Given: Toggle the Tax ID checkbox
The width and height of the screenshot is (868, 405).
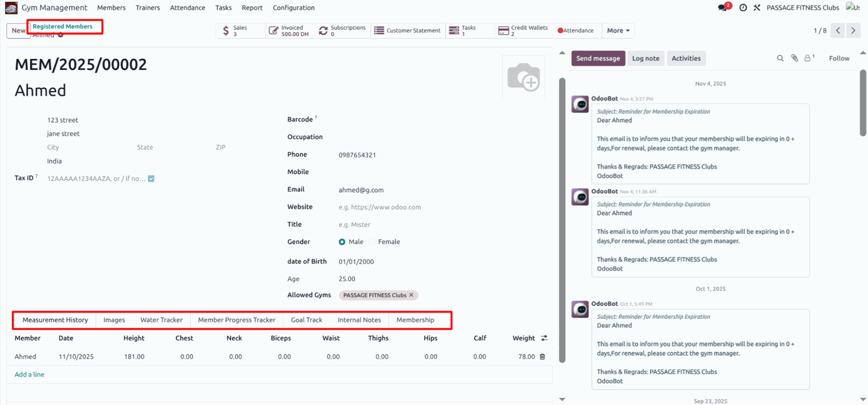Looking at the screenshot, I should (151, 179).
